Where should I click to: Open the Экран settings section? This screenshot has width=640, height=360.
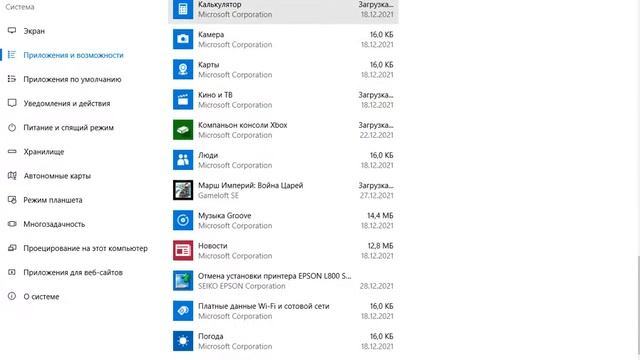(x=34, y=31)
